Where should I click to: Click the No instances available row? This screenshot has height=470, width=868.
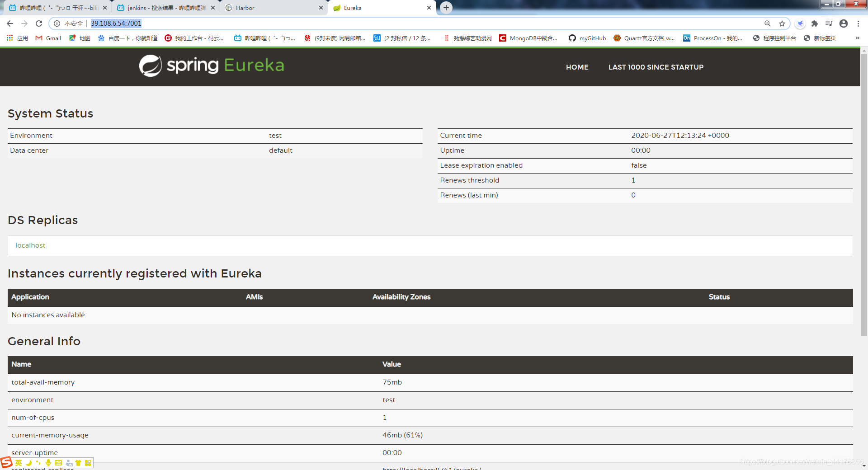(430, 315)
